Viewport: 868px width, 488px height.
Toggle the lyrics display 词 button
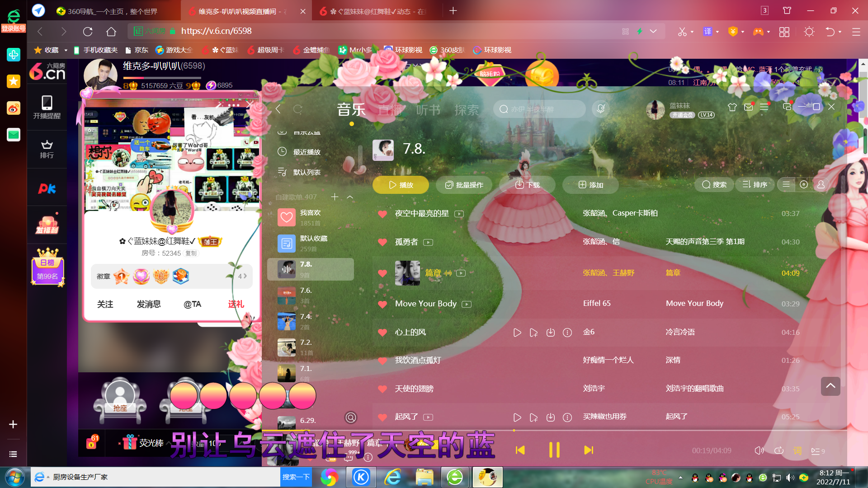pyautogui.click(x=797, y=450)
